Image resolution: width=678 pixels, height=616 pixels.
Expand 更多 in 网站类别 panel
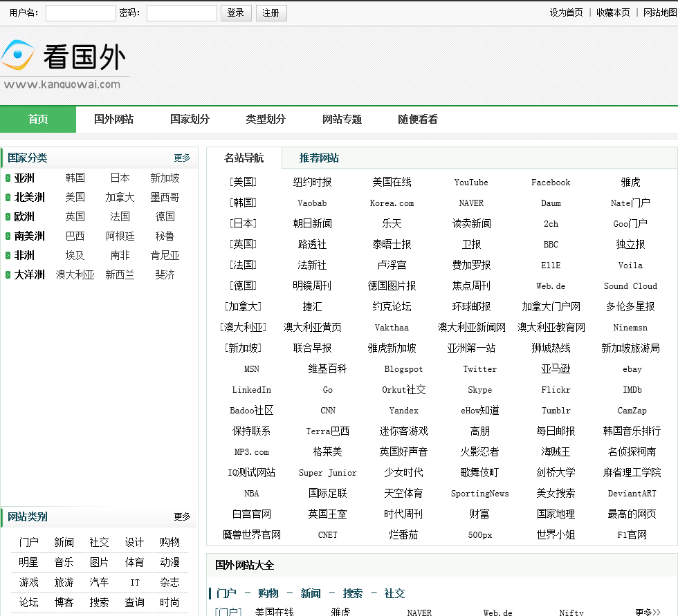182,517
